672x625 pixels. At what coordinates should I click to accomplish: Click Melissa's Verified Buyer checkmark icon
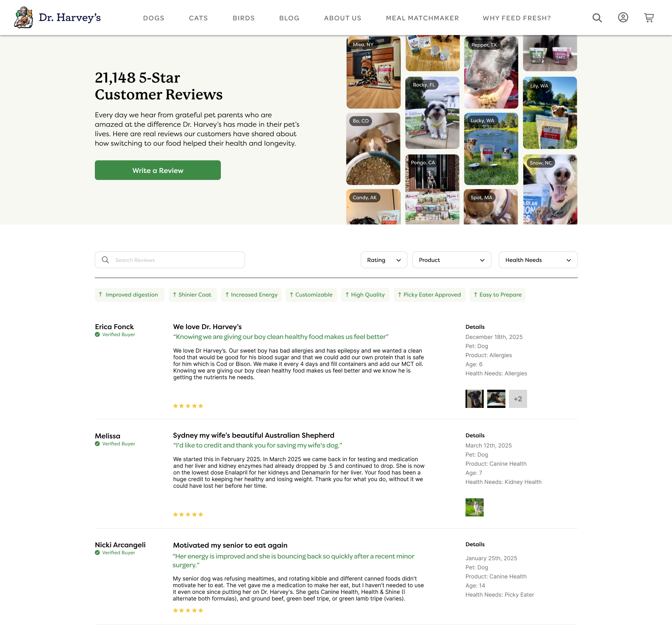point(97,444)
